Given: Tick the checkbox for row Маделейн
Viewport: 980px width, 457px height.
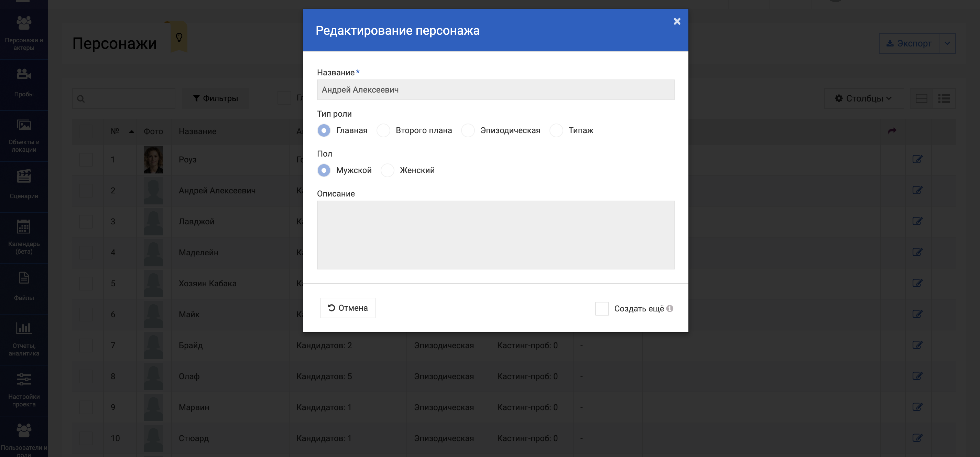Looking at the screenshot, I should coord(86,253).
